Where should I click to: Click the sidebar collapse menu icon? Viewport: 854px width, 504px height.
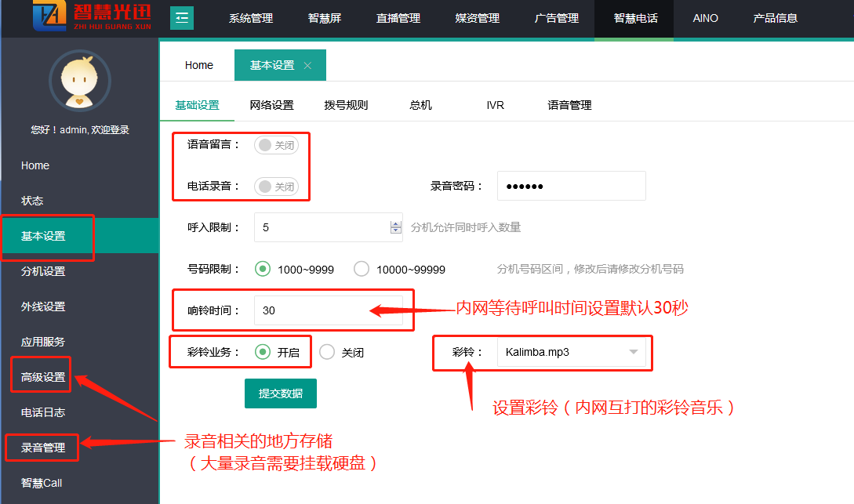point(182,18)
